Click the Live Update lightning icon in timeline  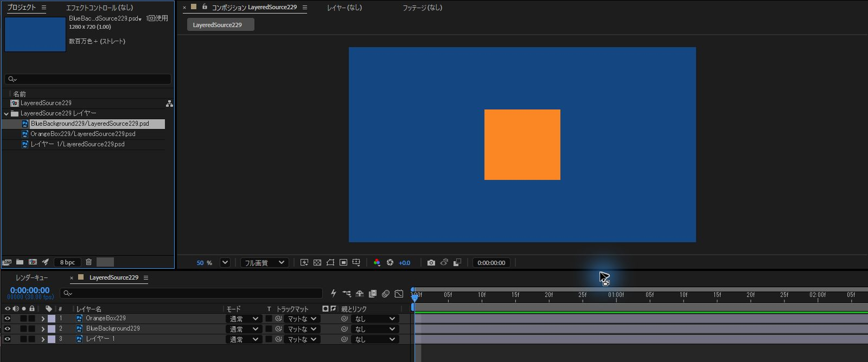[x=334, y=294]
